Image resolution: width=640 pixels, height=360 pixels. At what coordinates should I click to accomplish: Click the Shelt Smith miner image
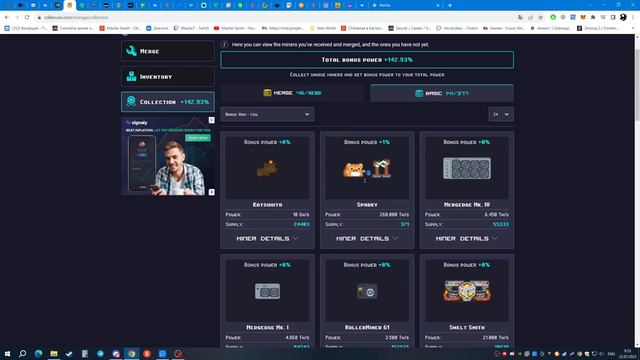click(467, 291)
